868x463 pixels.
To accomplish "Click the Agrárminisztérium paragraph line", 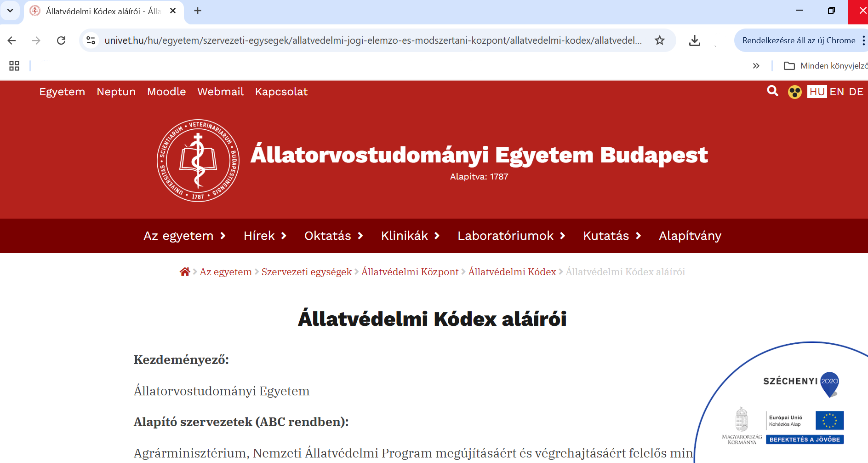I will [x=413, y=453].
